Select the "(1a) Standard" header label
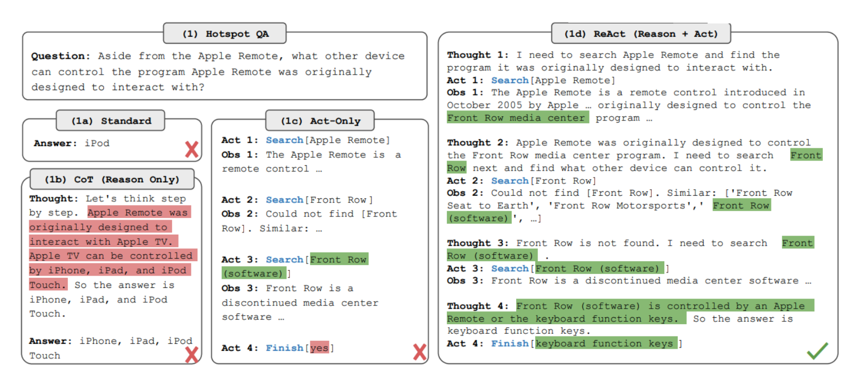The width and height of the screenshot is (868, 386). (x=111, y=121)
